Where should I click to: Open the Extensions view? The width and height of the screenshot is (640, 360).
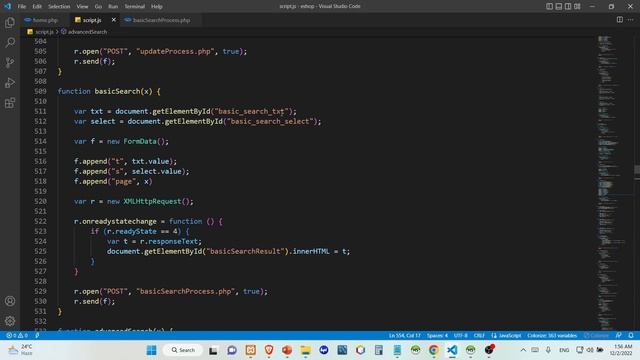pyautogui.click(x=10, y=102)
